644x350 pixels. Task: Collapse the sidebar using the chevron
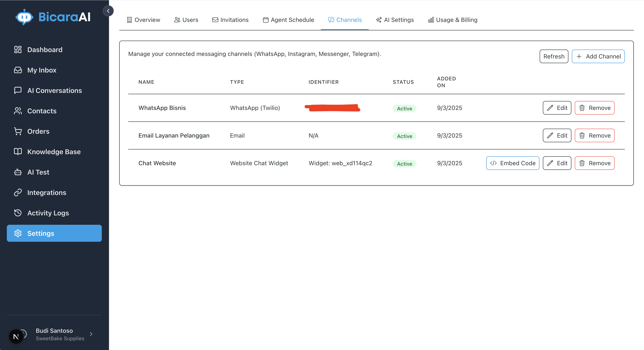108,11
